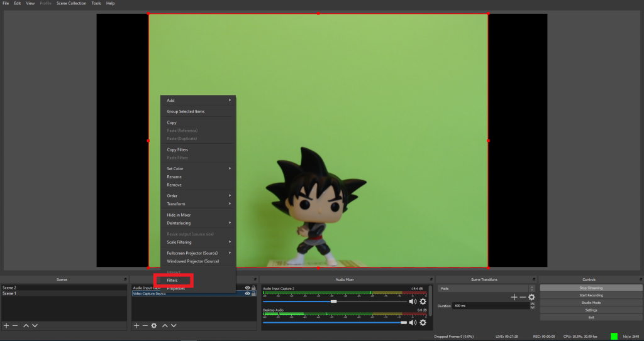Image resolution: width=644 pixels, height=341 pixels.
Task: Open the Fade transition dropdown
Action: pos(485,288)
